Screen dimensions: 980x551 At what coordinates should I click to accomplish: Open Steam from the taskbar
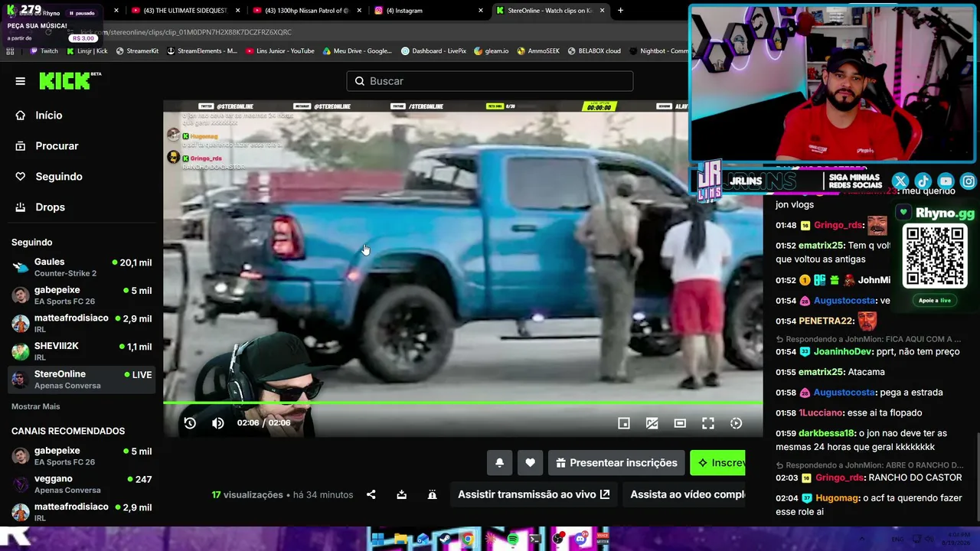[x=445, y=540]
